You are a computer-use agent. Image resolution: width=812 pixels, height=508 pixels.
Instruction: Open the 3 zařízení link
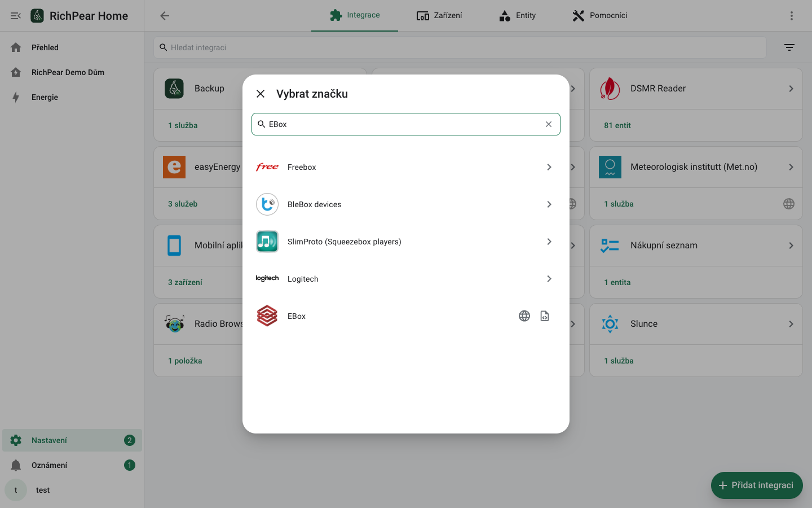coord(185,282)
